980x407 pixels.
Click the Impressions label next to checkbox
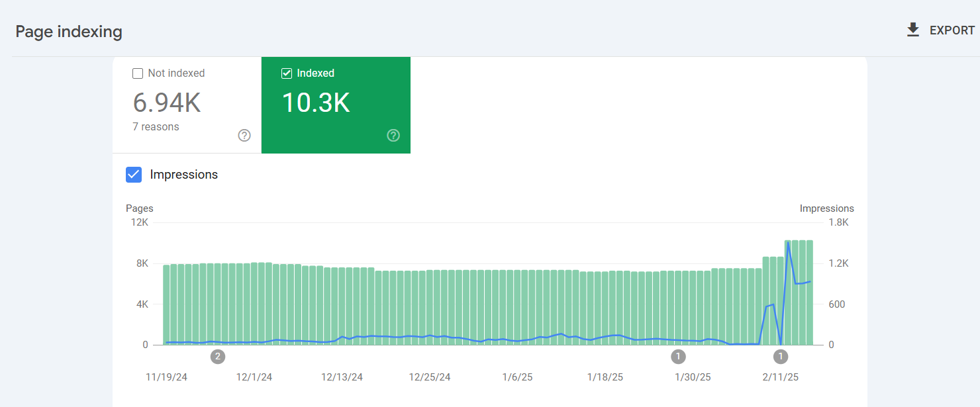click(x=184, y=175)
